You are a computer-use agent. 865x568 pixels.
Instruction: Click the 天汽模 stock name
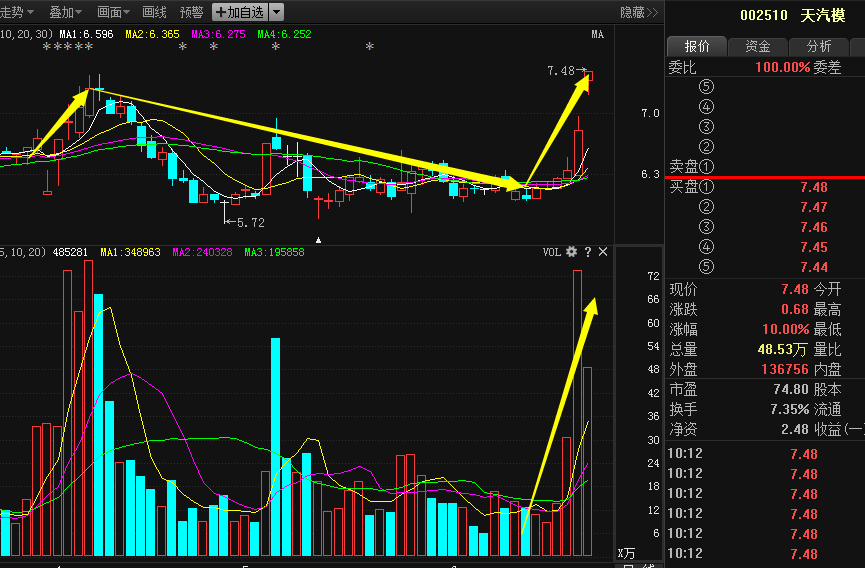coord(822,15)
